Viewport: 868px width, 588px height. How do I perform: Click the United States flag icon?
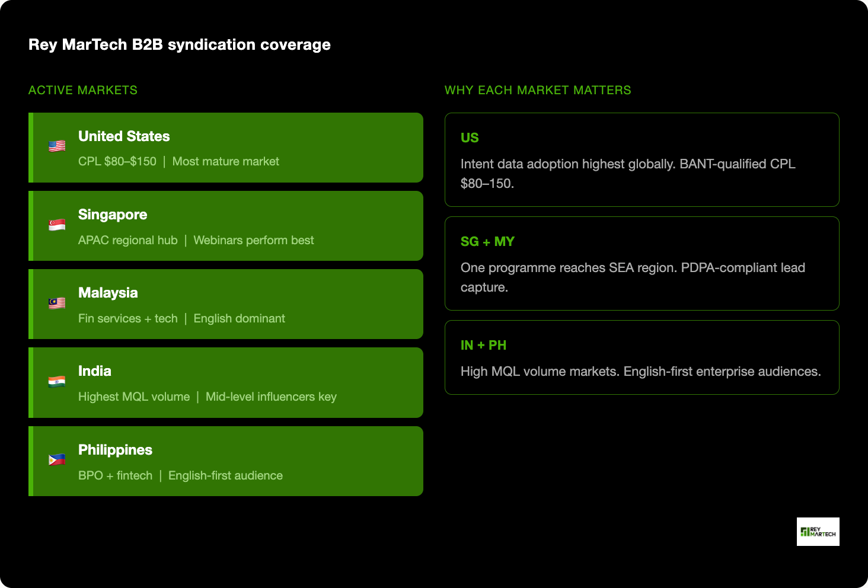click(57, 146)
